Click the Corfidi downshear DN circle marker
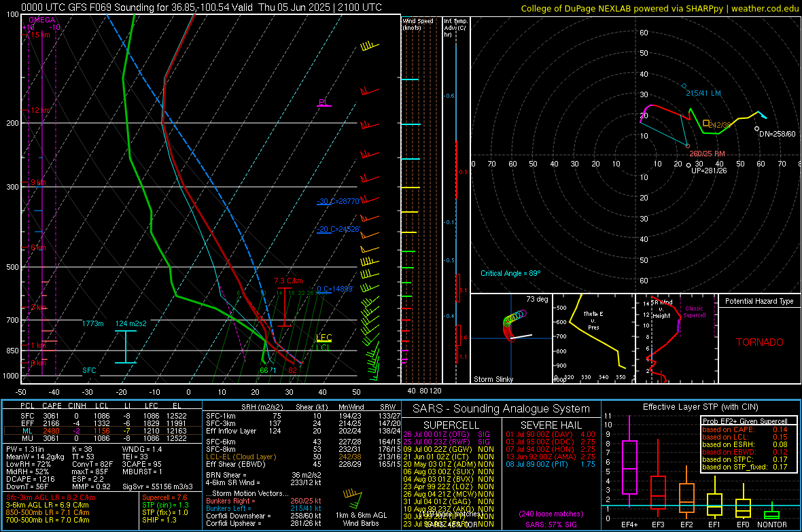Image resolution: width=802 pixels, height=532 pixels. [x=757, y=128]
